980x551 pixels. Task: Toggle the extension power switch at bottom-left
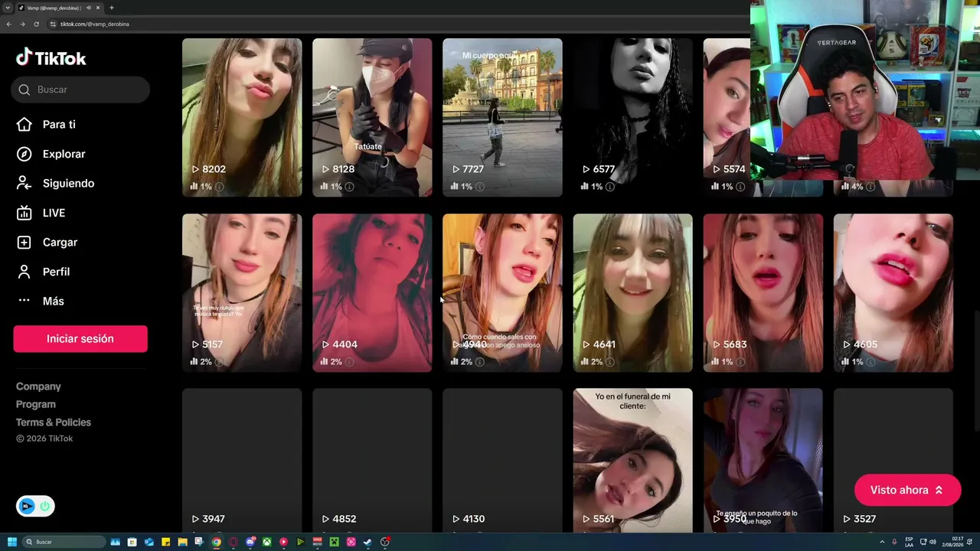pyautogui.click(x=44, y=506)
